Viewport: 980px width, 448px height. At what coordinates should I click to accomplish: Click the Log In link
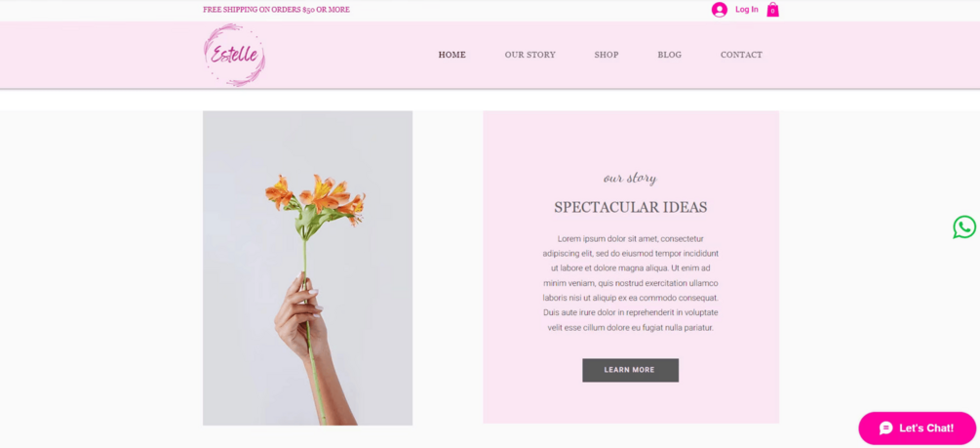[746, 10]
